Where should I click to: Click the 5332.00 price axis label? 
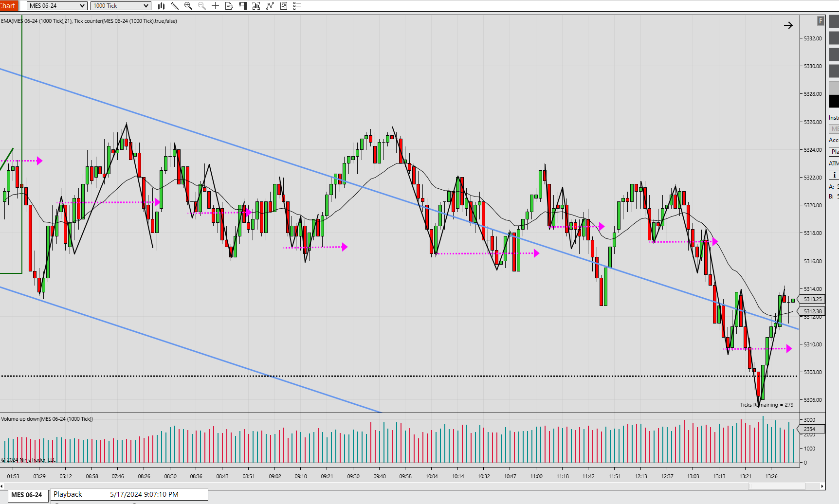coord(813,38)
